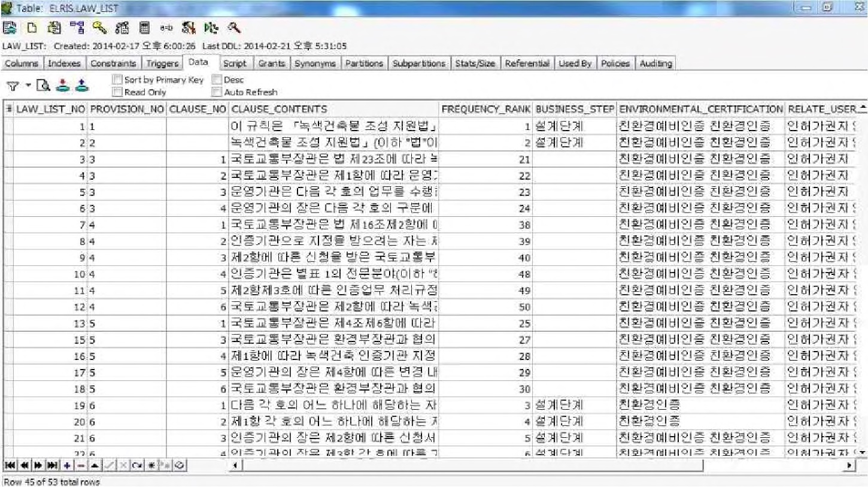Select BUSINESS_STEP cell '설계단계' in row 19
Image resolution: width=868 pixels, height=487 pixels.
pyautogui.click(x=575, y=405)
